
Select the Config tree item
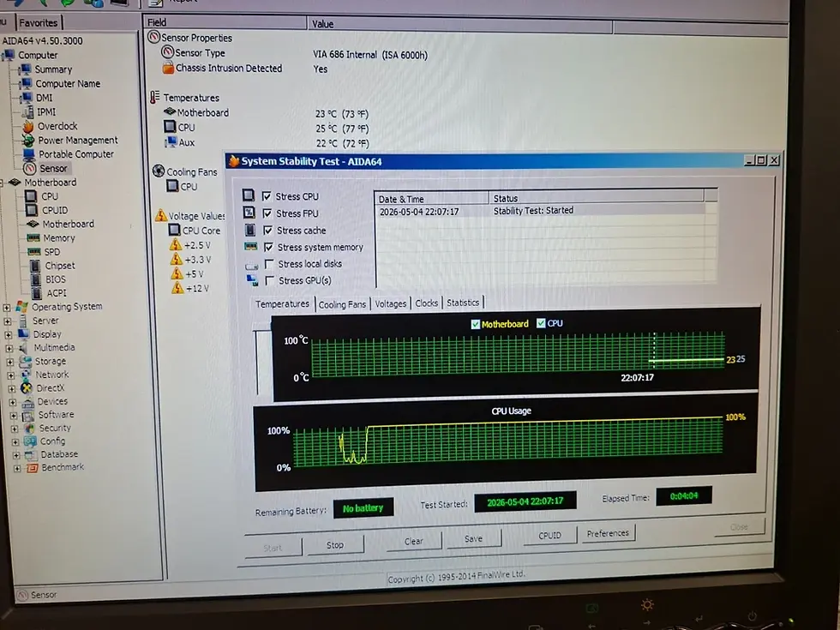pyautogui.click(x=52, y=441)
